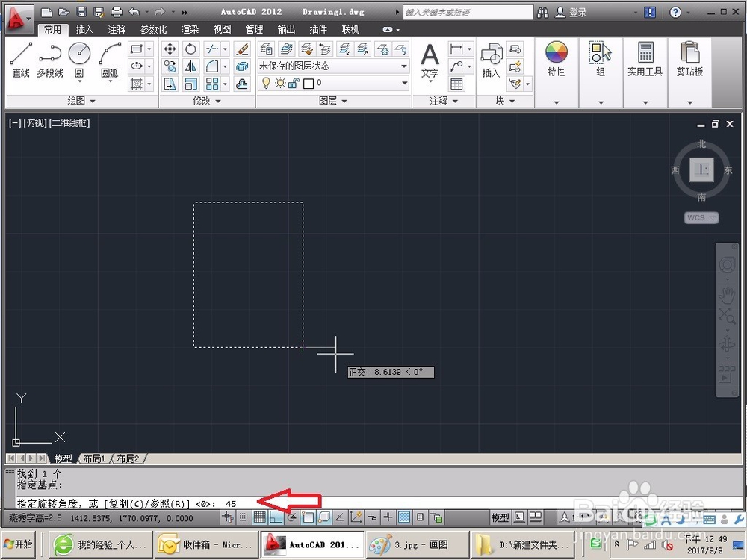Viewport: 747px width, 560px height.
Task: Expand the Modify (修改) panel
Action: [207, 101]
